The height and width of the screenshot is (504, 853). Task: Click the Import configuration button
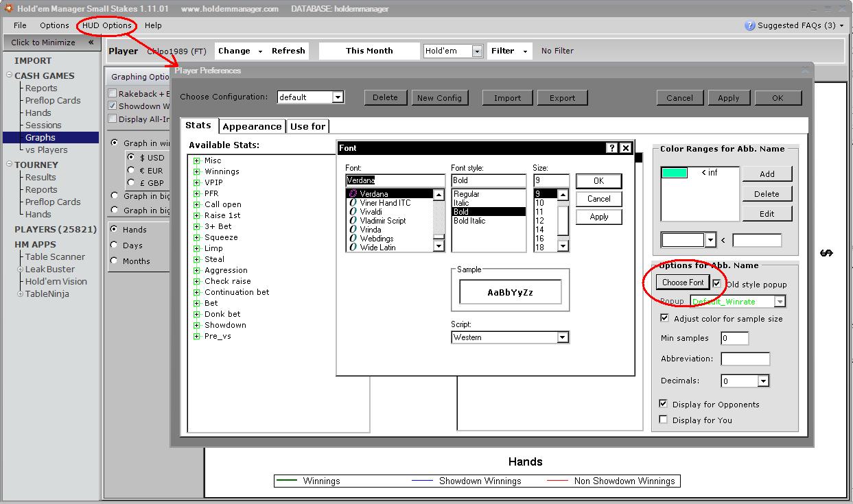point(507,97)
